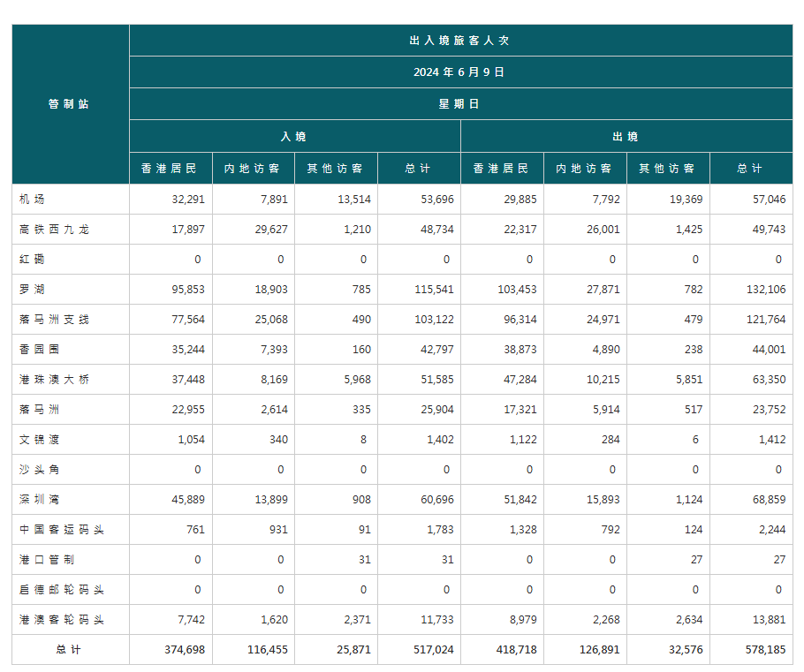Select the cell showing 68,859
The image size is (804, 672).
point(751,499)
